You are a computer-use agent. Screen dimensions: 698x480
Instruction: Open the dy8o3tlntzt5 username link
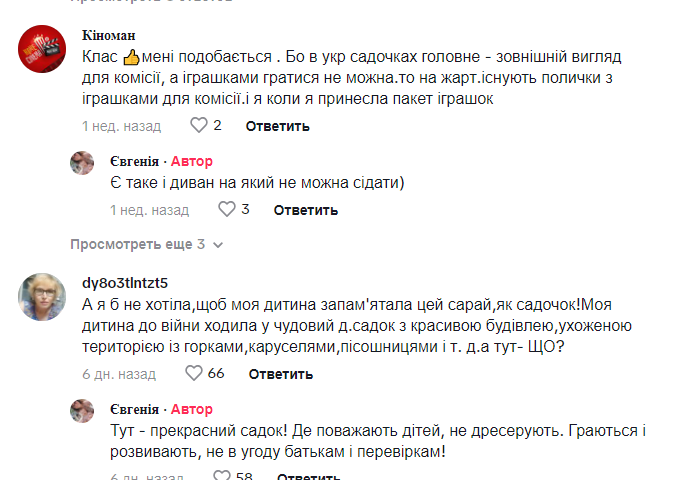124,281
